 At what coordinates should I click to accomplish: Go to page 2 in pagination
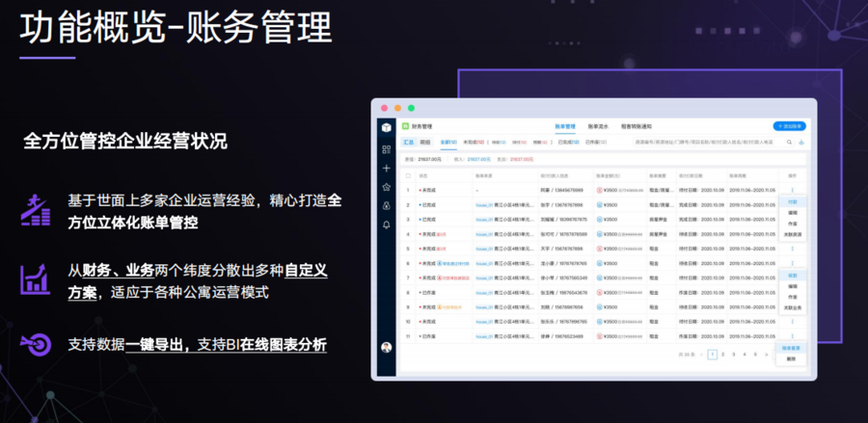click(722, 355)
